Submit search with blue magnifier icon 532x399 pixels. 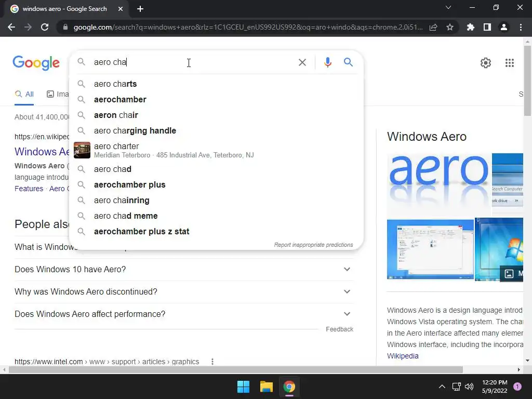coord(348,62)
